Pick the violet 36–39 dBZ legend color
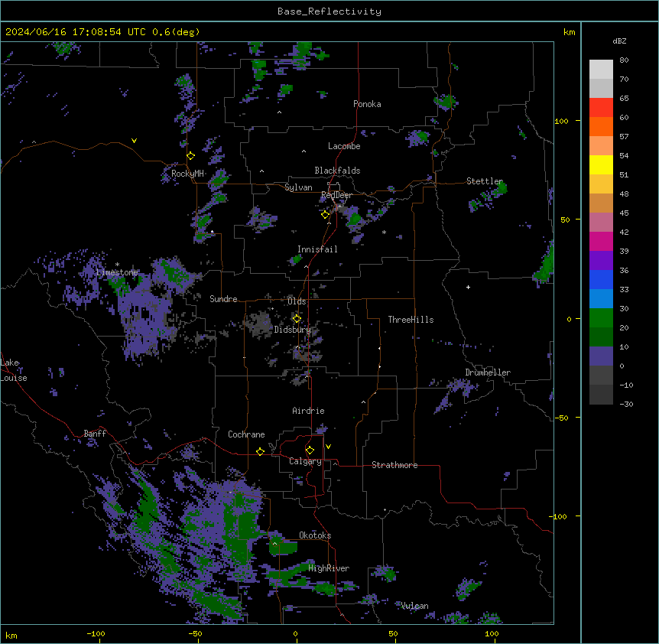 [601, 261]
